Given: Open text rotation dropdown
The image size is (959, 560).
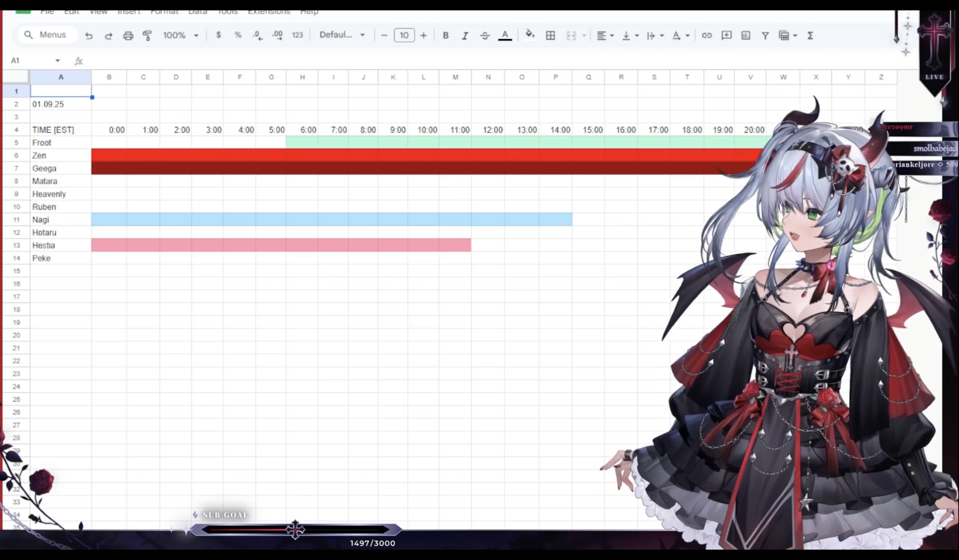Looking at the screenshot, I should point(680,35).
